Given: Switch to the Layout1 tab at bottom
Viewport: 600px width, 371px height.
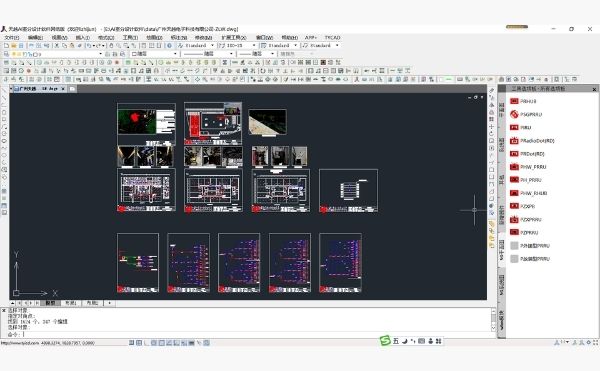Looking at the screenshot, I should click(70, 303).
